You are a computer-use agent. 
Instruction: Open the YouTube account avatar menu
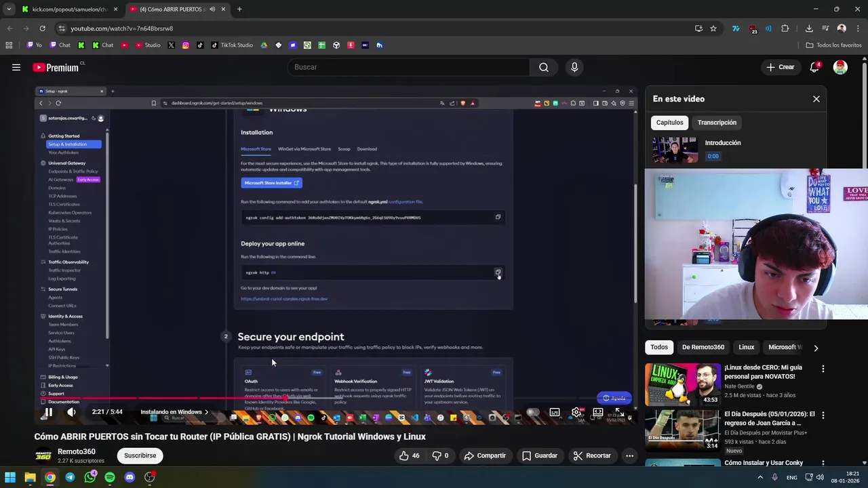(x=840, y=67)
